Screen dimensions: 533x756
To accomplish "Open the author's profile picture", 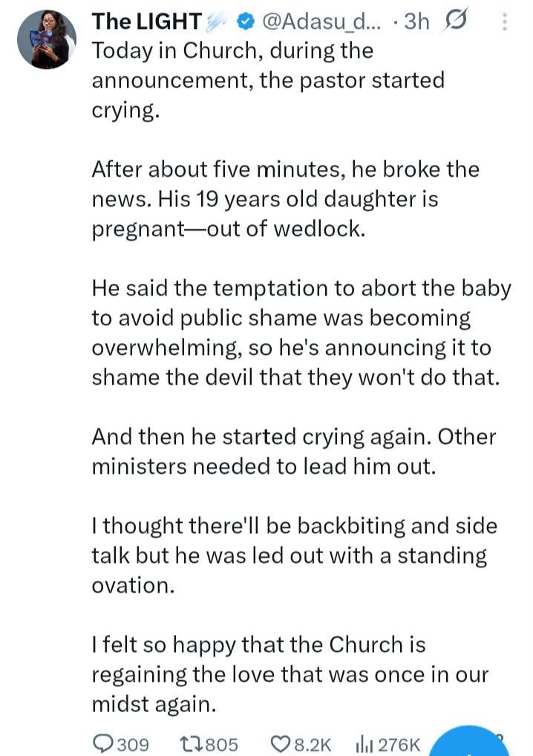I will pyautogui.click(x=48, y=39).
